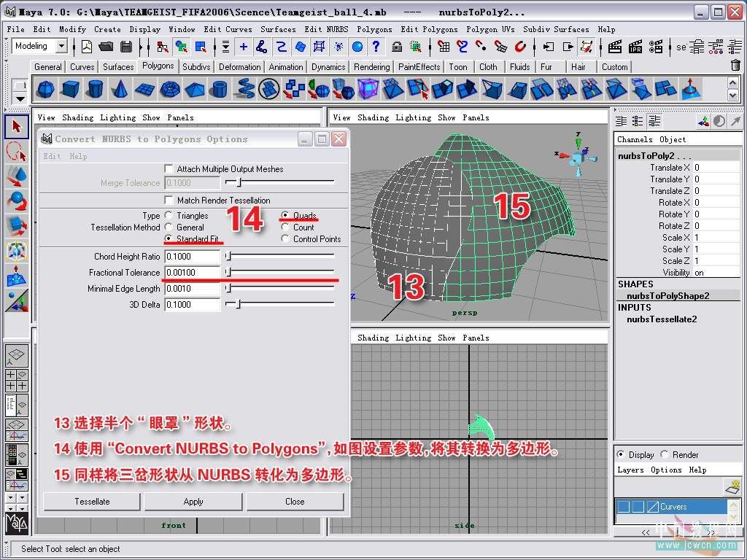Open the Modeling menu set dropdown
Screen dimensions: 747x560
point(61,46)
